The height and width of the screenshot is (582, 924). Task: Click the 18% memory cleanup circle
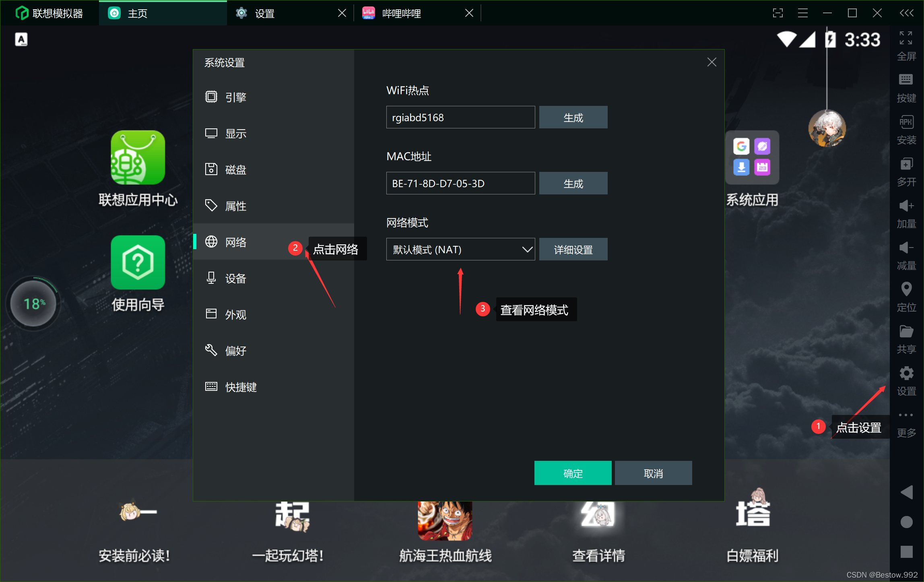point(33,303)
